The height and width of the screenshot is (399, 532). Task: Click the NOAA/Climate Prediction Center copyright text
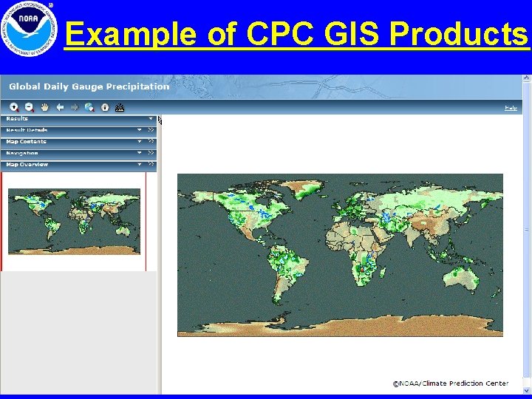451,383
